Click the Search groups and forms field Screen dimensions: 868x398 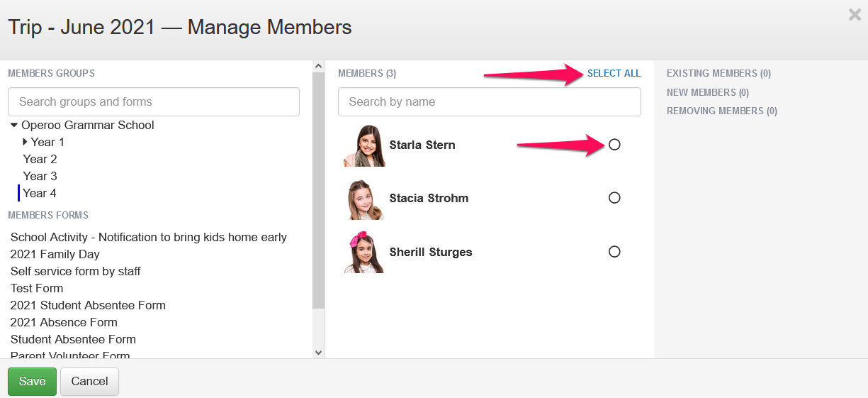[153, 101]
